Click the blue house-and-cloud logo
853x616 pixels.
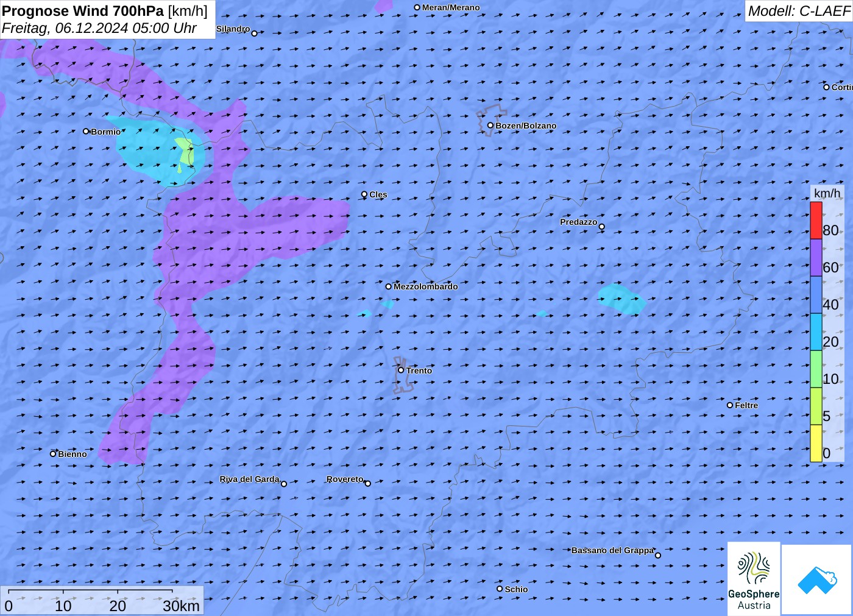pos(816,579)
